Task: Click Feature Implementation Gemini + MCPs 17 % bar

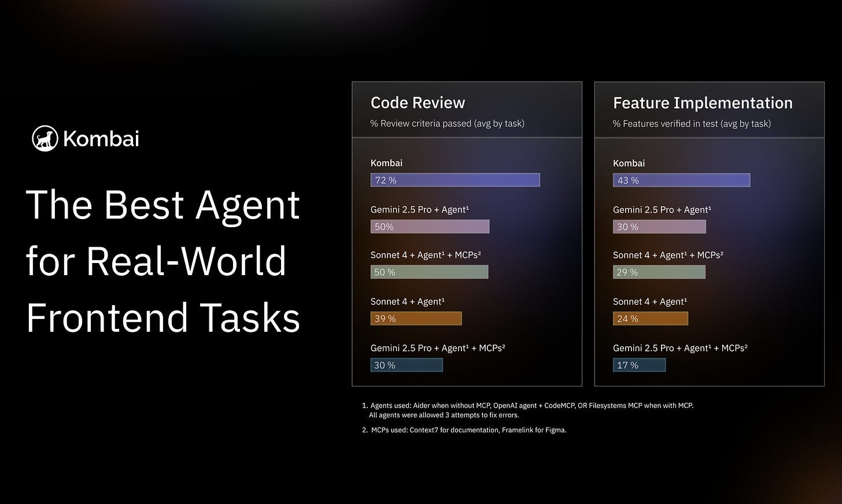Action: click(639, 365)
